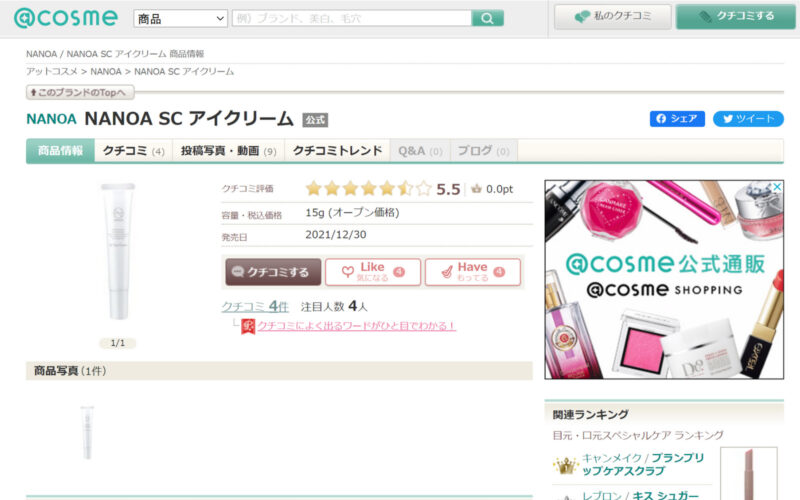
Task: Open キャンメイク プランプリップケアスクラブ ranking item
Action: [642, 464]
